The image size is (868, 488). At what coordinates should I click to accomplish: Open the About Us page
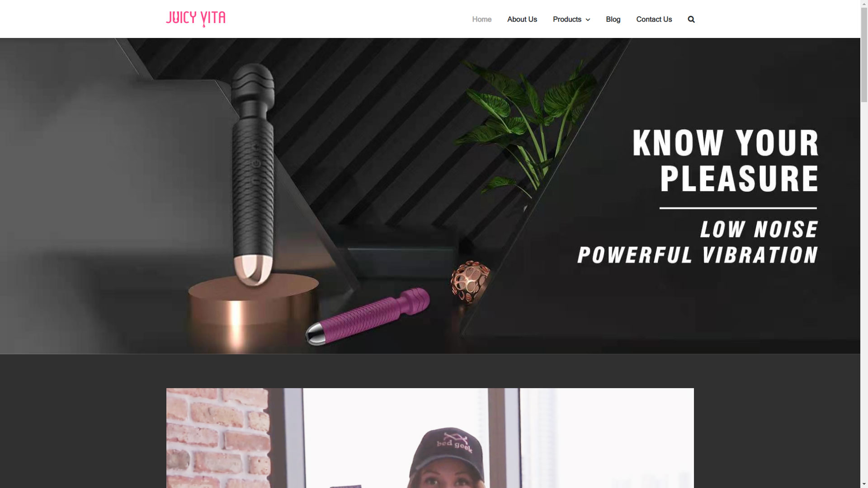(522, 19)
